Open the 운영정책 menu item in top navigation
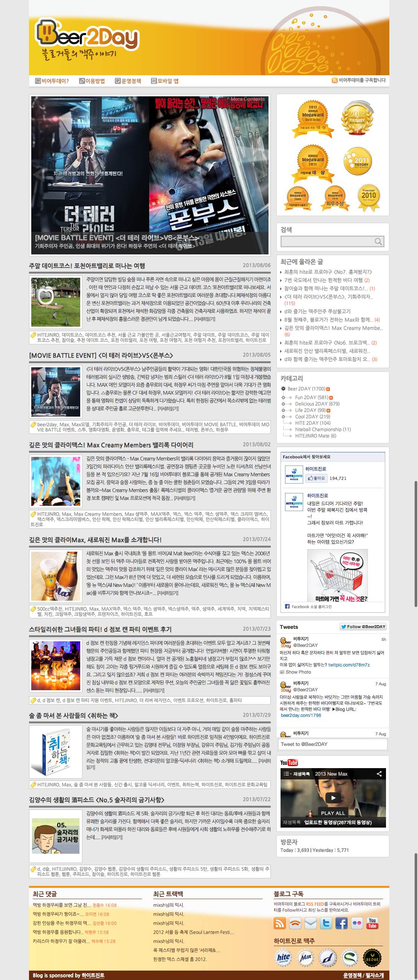The height and width of the screenshot is (980, 418). point(128,81)
